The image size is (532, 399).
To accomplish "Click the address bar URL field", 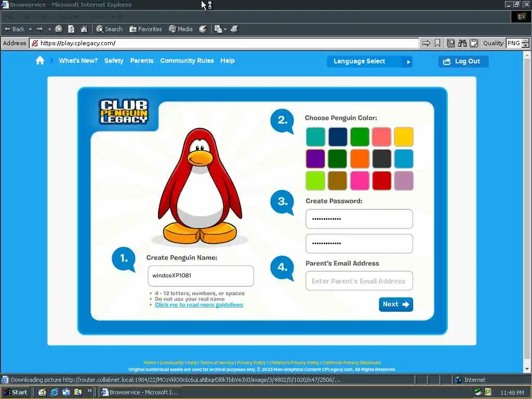I will 224,43.
